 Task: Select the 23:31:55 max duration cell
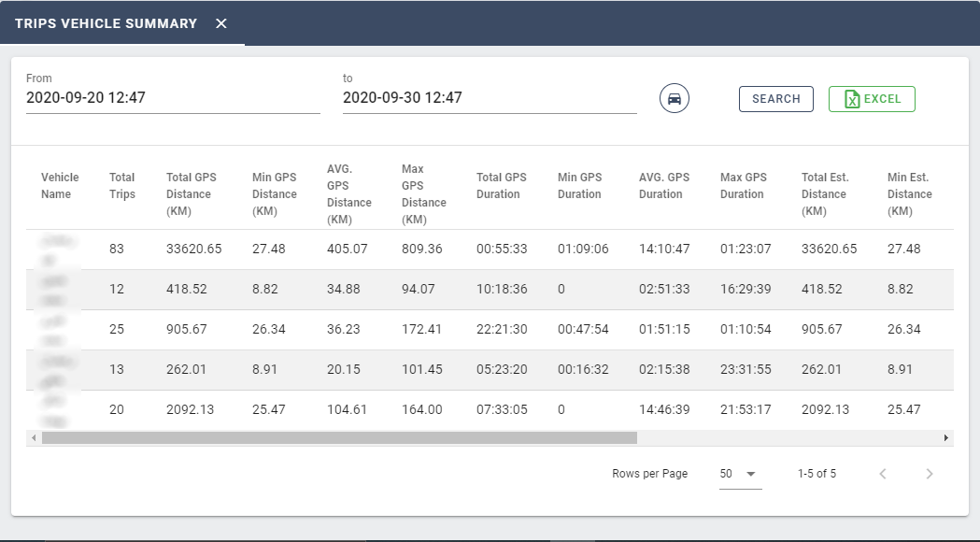pos(746,369)
